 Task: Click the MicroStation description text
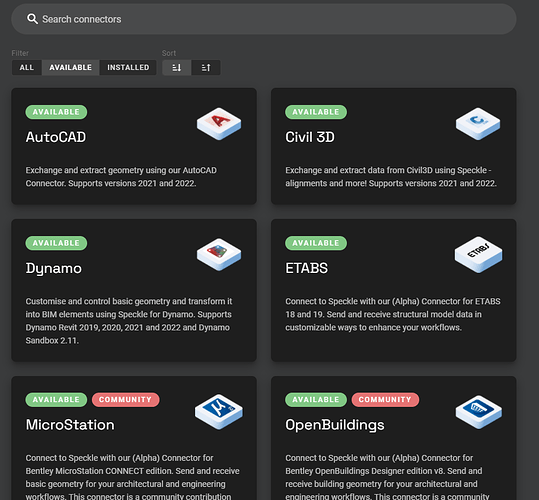132,476
